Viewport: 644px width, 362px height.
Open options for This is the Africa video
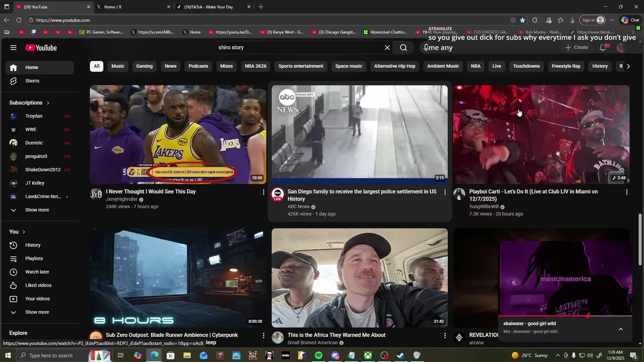pos(445,335)
